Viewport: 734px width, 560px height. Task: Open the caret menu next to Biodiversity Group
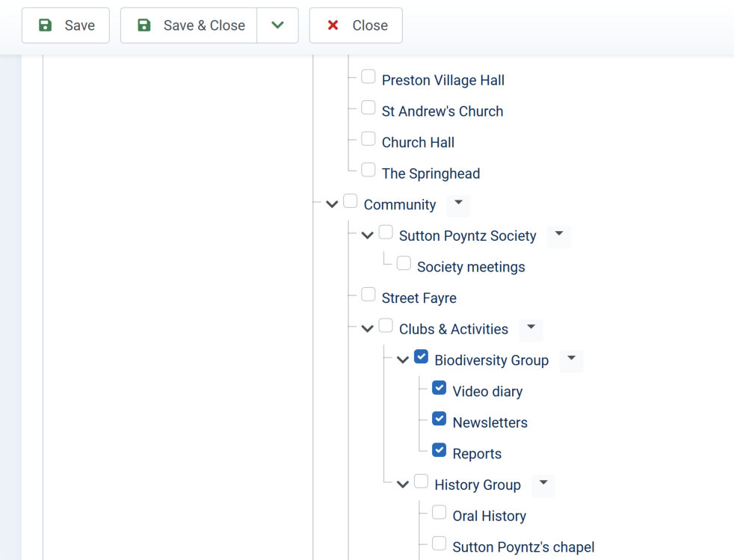pos(572,359)
